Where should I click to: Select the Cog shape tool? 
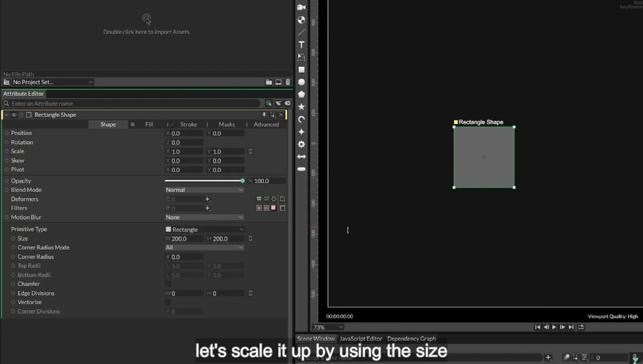coord(301,144)
